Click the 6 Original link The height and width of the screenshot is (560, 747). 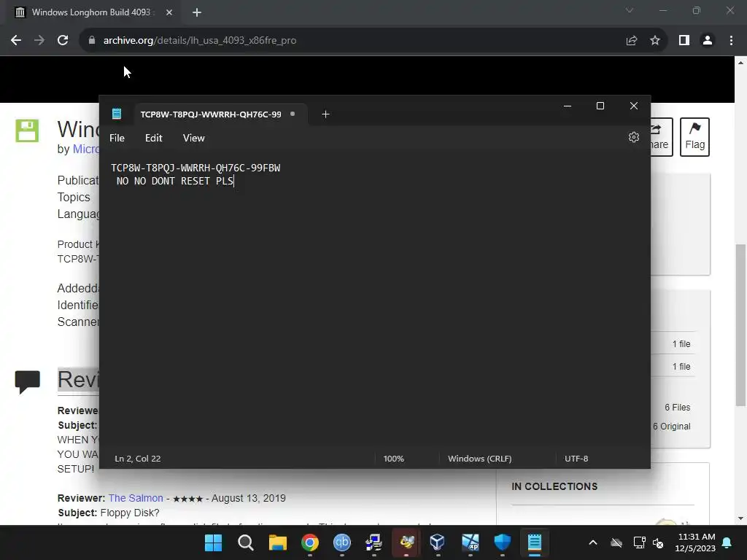pos(672,426)
